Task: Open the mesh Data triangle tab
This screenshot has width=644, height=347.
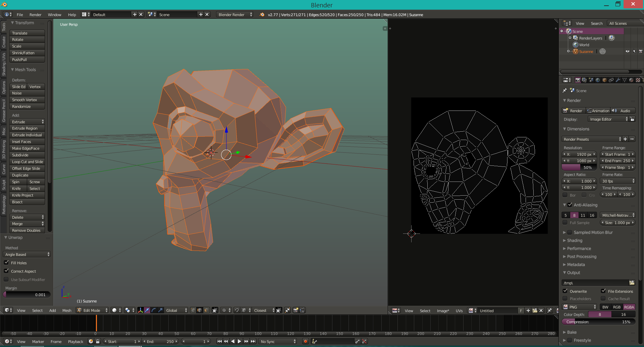Action: [625, 80]
